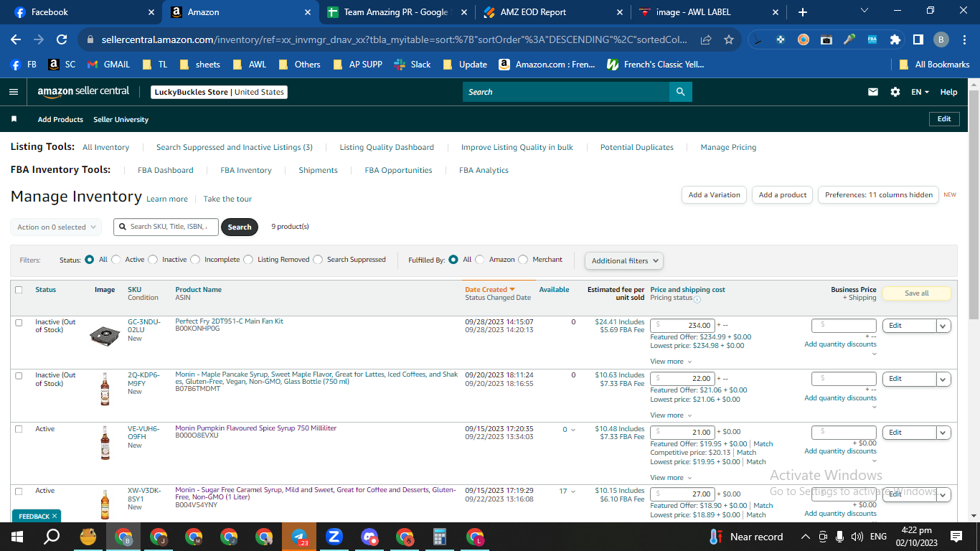Sort by the Date Created column header
This screenshot has height=551, width=980.
click(x=490, y=290)
